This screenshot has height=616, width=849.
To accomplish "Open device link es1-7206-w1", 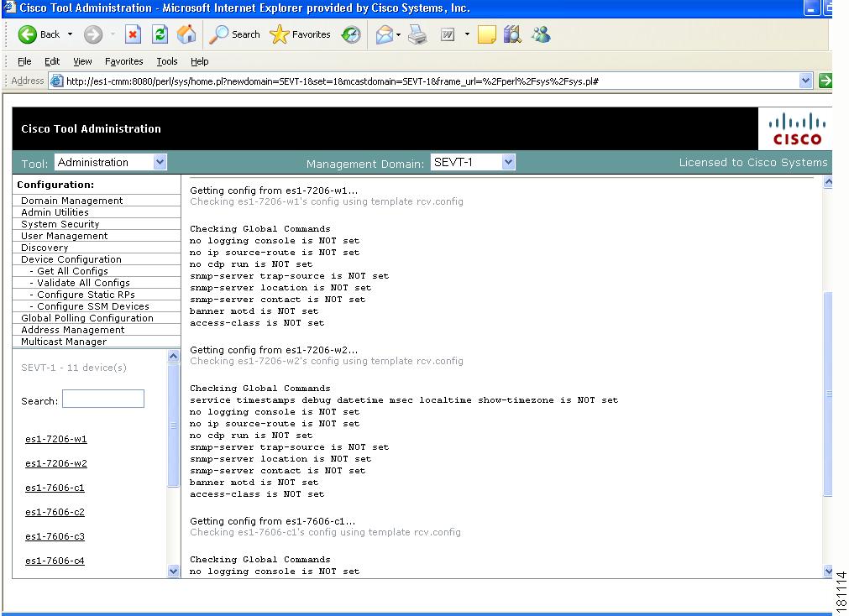I will point(55,439).
